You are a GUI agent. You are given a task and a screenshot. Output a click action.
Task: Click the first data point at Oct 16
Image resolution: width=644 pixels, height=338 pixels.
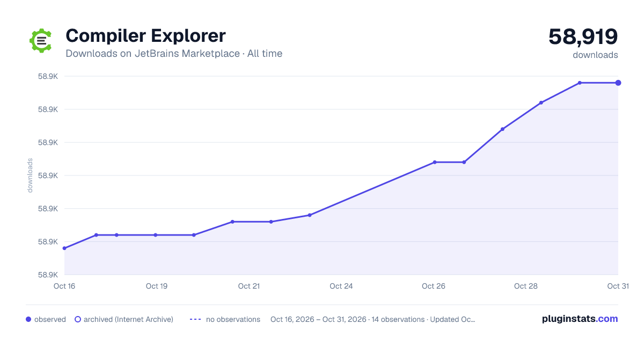[64, 248]
